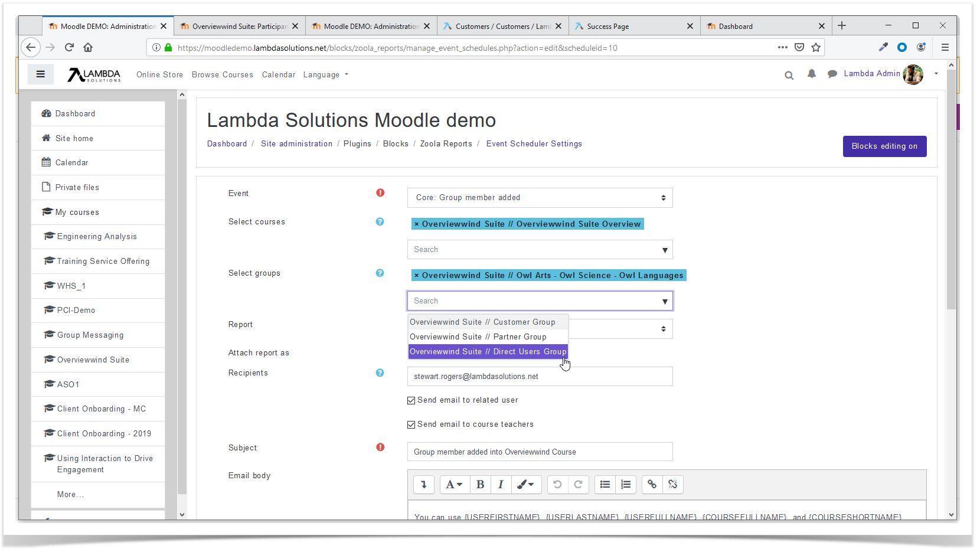The height and width of the screenshot is (552, 980).
Task: Open the page actions three-dot menu
Action: [783, 47]
